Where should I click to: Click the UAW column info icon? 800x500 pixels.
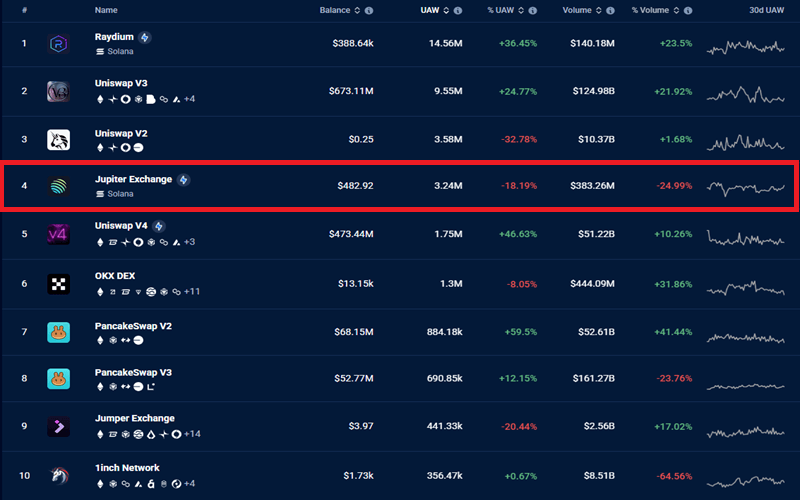coord(458,10)
